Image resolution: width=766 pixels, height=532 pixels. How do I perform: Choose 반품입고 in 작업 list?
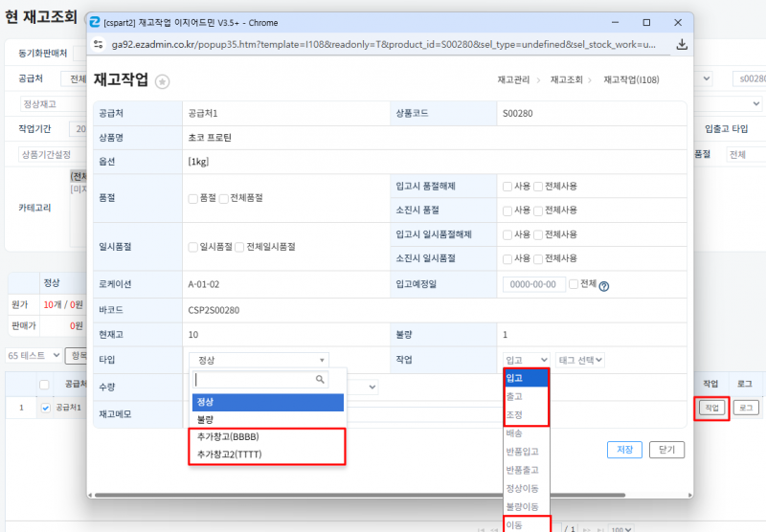coord(526,452)
